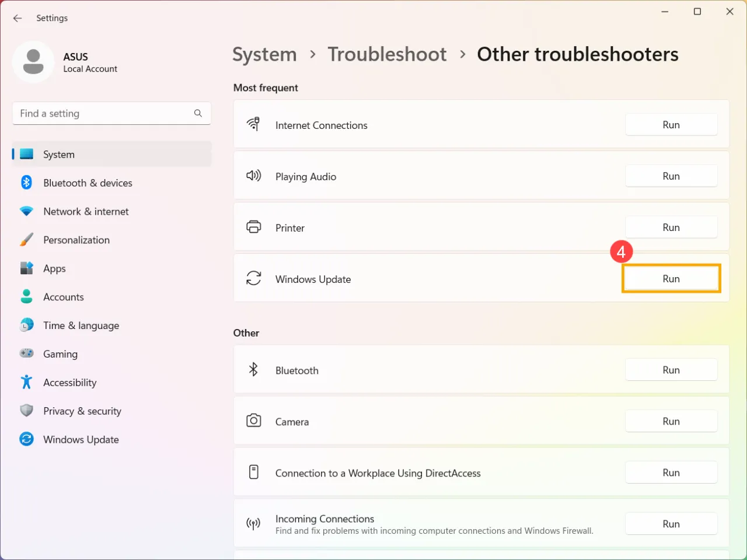This screenshot has width=747, height=560.
Task: Click the Bluetooth & devices sidebar icon
Action: tap(26, 183)
